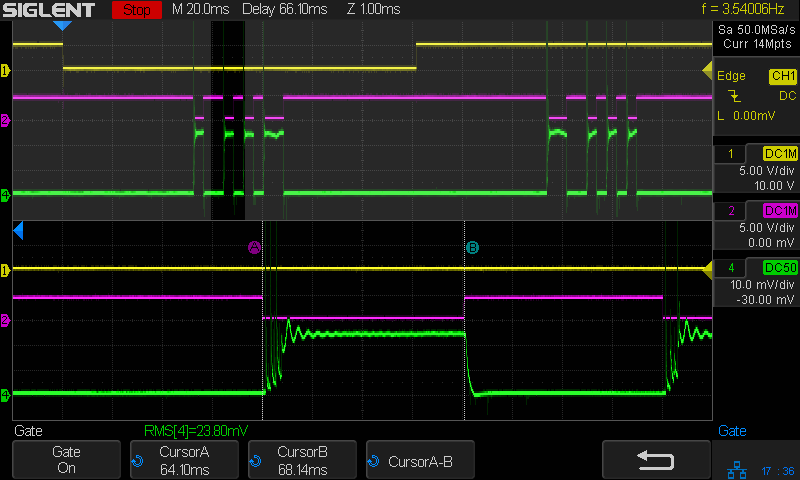Click the blue trigger position marker
800x480 pixels.
[62, 25]
